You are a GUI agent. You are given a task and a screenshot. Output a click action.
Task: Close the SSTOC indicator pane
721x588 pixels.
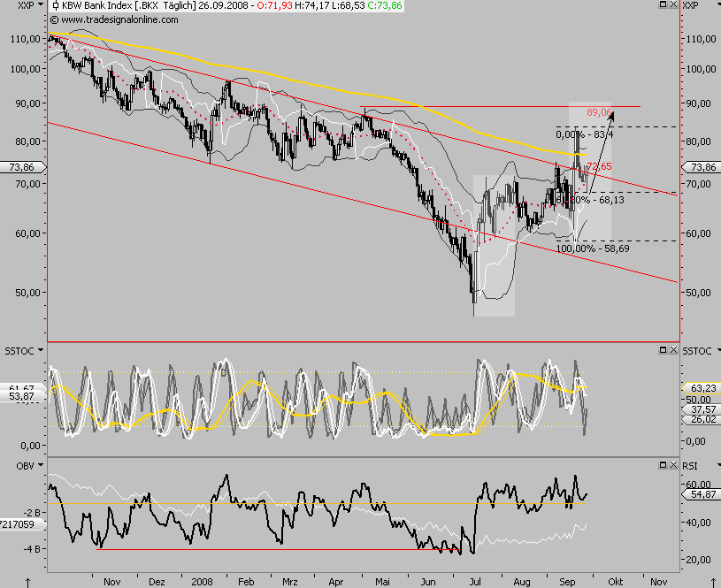(x=673, y=350)
